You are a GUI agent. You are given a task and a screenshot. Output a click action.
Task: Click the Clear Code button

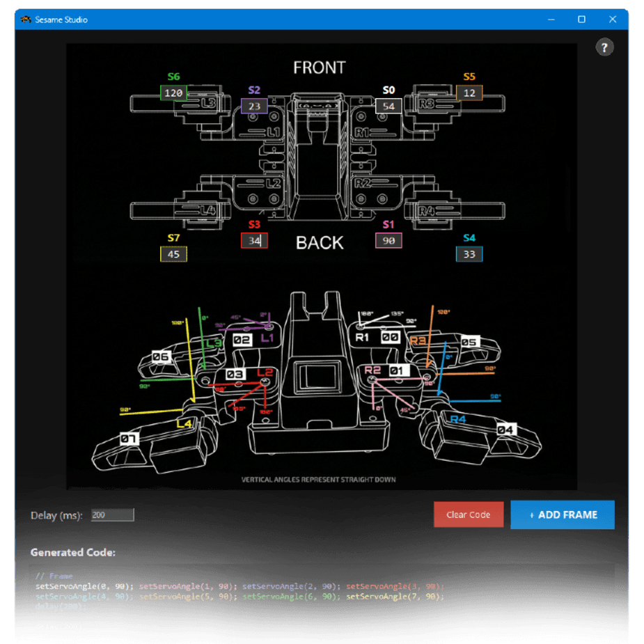[x=469, y=515]
